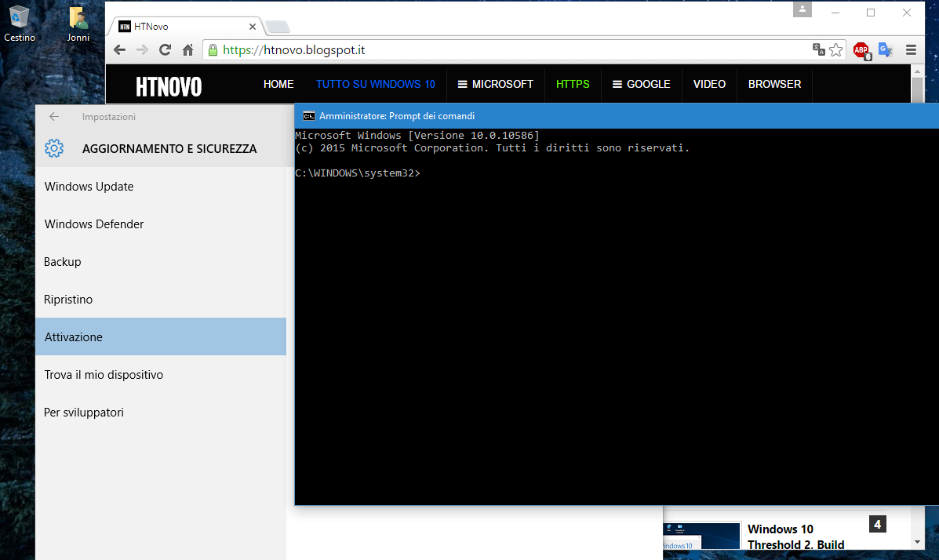Open the Jonni folder on the desktop
The height and width of the screenshot is (560, 939).
point(78,17)
